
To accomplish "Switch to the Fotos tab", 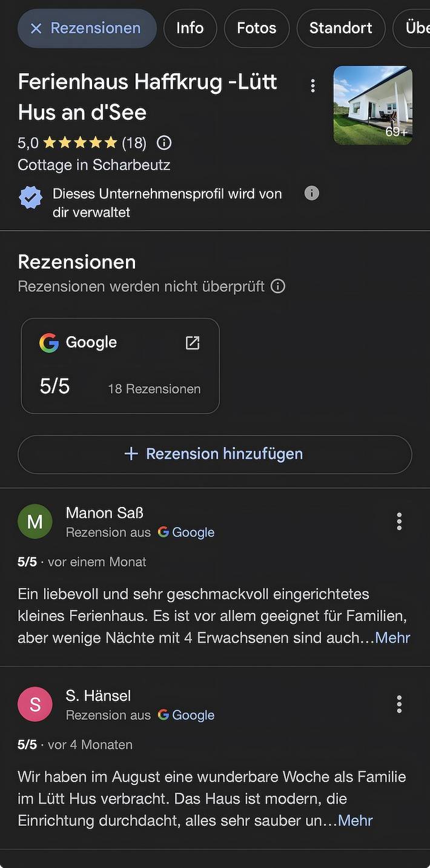I will point(256,28).
